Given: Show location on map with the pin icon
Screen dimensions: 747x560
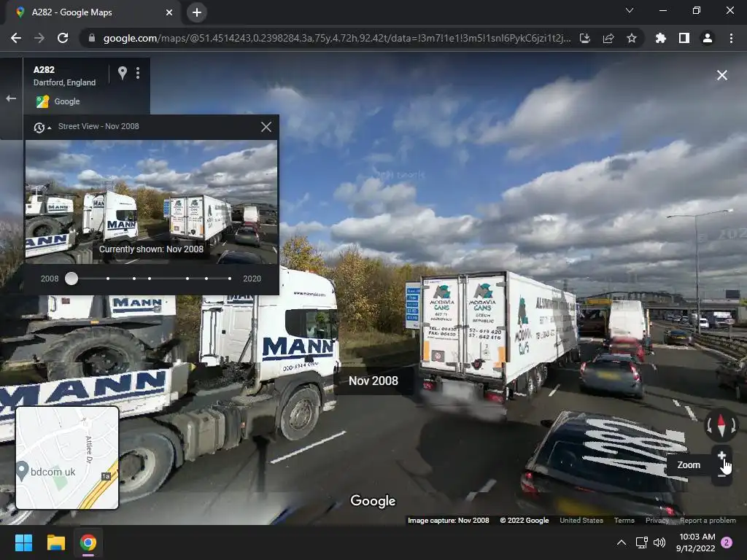Looking at the screenshot, I should 123,73.
